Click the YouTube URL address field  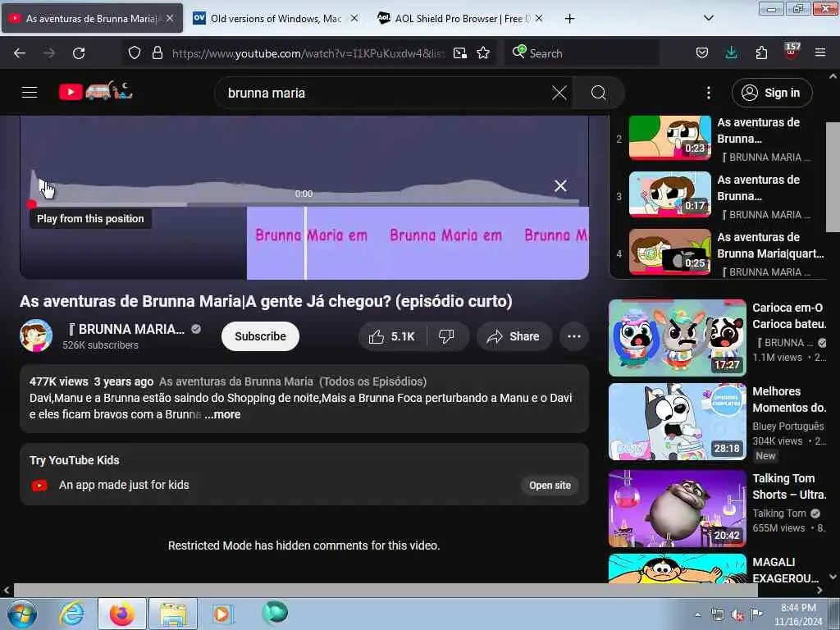308,53
